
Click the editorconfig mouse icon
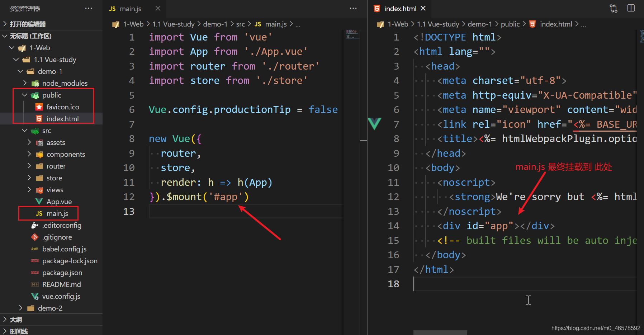[35, 225]
